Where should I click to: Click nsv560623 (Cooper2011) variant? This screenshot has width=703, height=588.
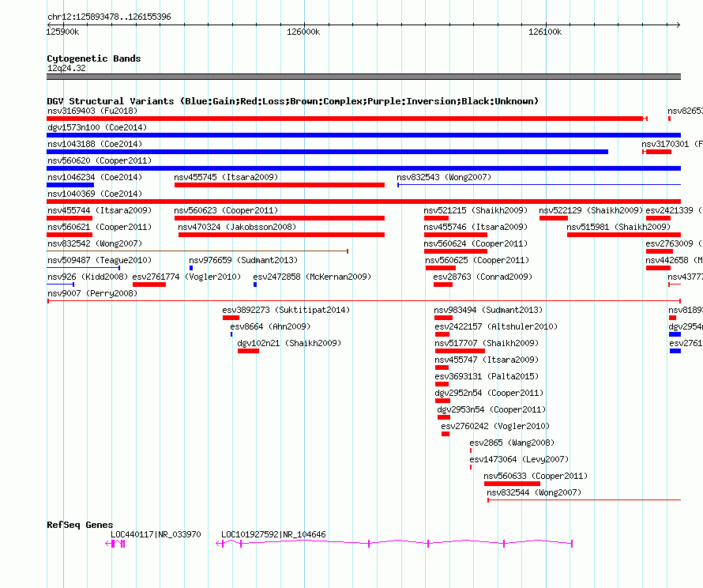[226, 210]
